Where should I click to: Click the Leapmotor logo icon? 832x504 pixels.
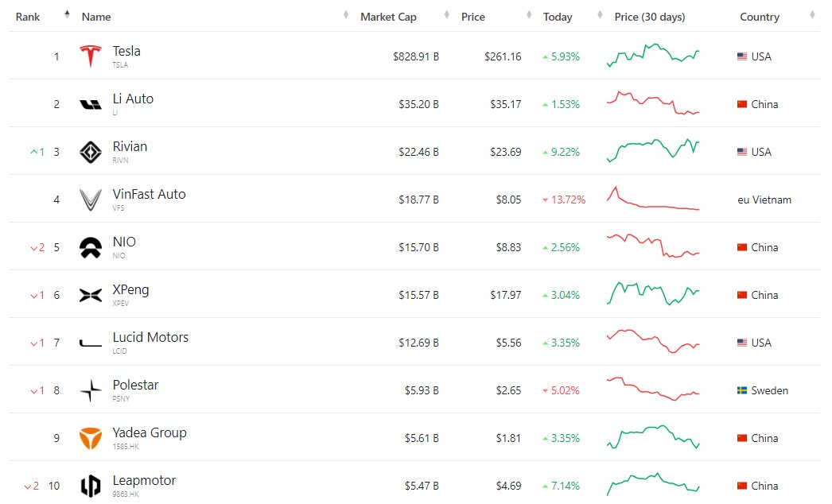(91, 486)
